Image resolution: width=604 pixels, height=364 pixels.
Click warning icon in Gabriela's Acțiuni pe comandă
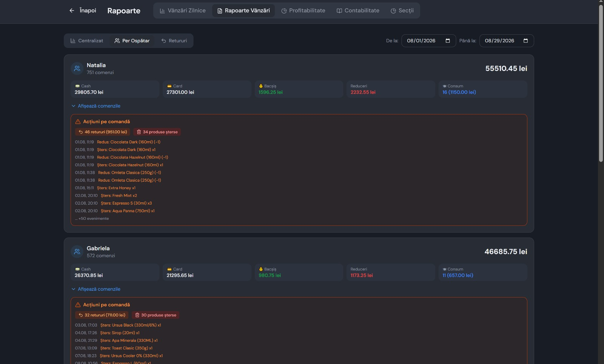[x=78, y=305]
